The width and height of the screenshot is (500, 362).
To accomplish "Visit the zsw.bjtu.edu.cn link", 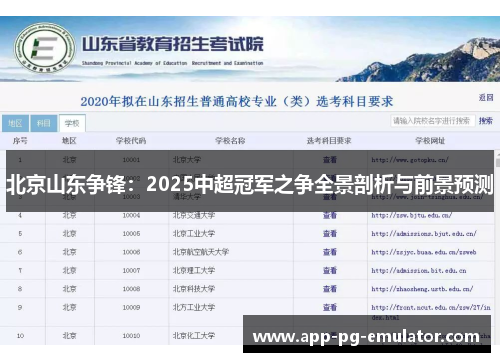I will point(412,215).
